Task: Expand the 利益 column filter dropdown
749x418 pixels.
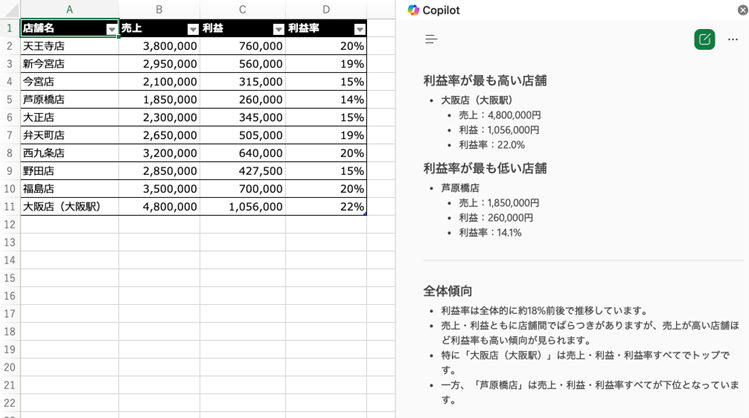Action: 278,29
